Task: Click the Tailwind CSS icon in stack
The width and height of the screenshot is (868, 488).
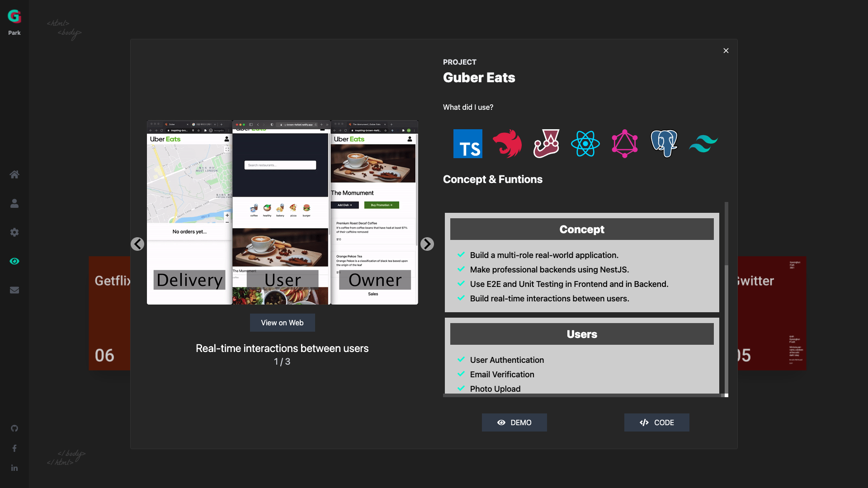Action: (703, 143)
